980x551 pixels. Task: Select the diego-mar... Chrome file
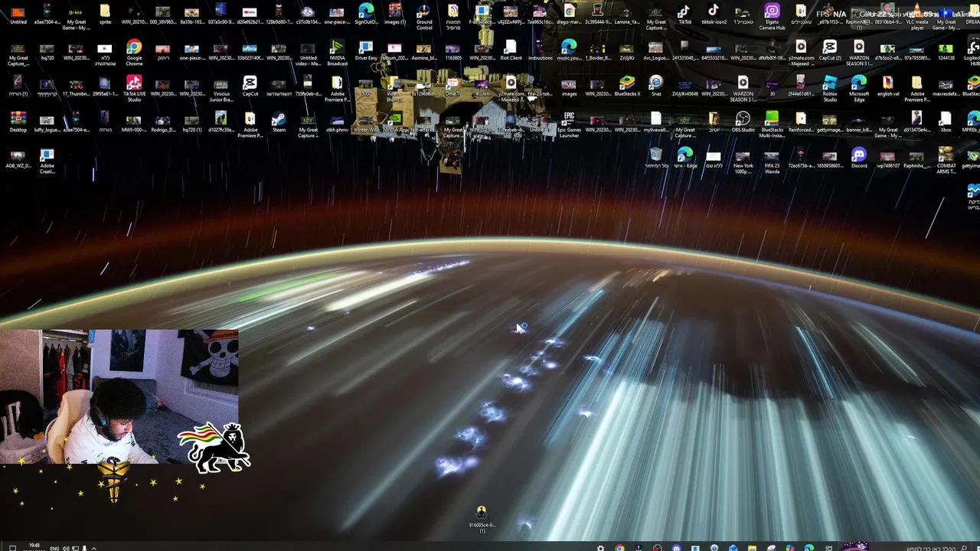[569, 15]
